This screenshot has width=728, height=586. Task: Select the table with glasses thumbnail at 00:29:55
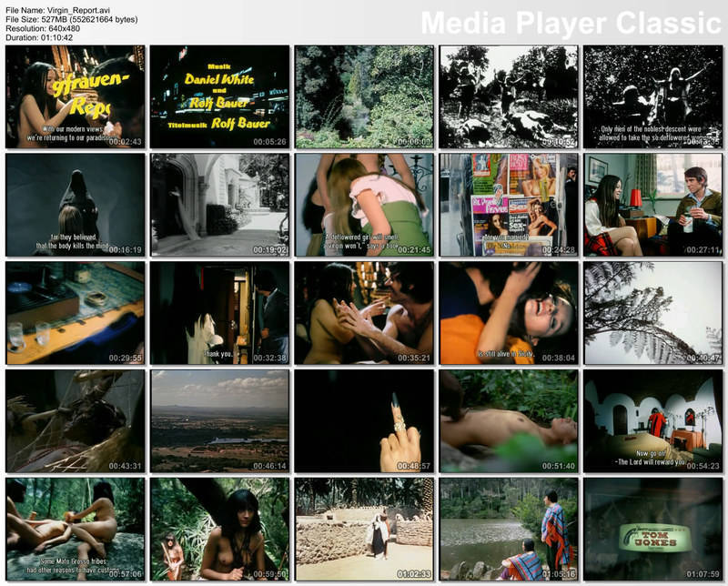(76, 313)
